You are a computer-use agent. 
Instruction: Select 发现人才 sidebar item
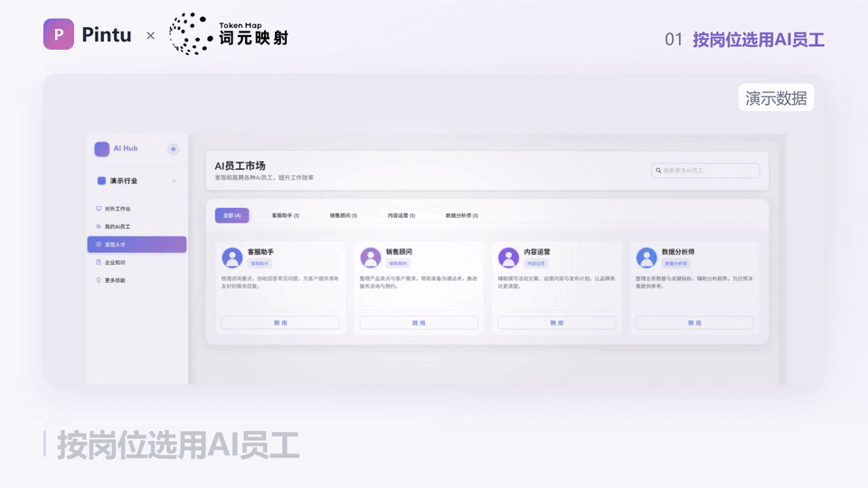pyautogui.click(x=137, y=244)
